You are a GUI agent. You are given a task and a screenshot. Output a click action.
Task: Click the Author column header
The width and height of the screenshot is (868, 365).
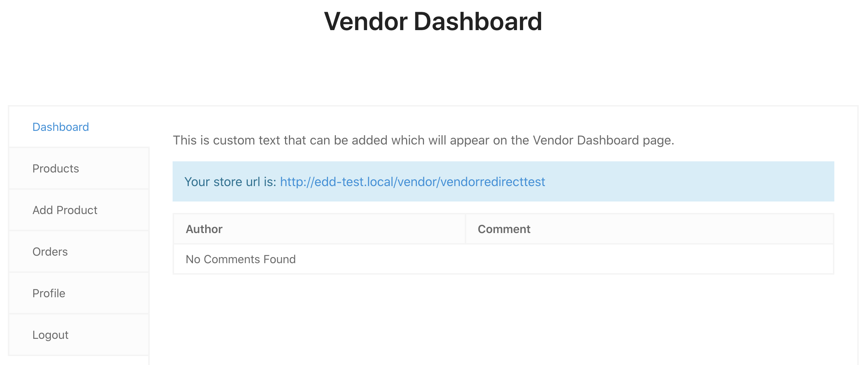pos(204,229)
